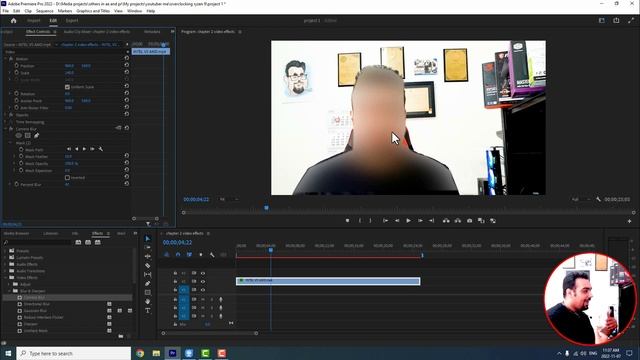Expand the Opacity effect group

pyautogui.click(x=6, y=115)
